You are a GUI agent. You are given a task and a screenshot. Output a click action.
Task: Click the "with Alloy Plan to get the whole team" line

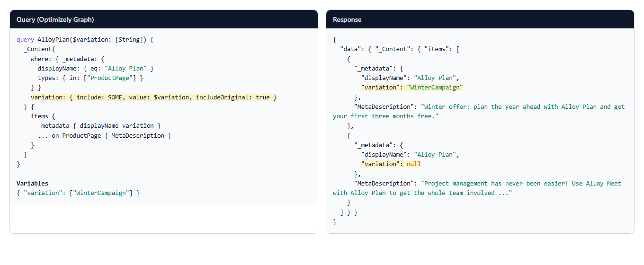422,193
